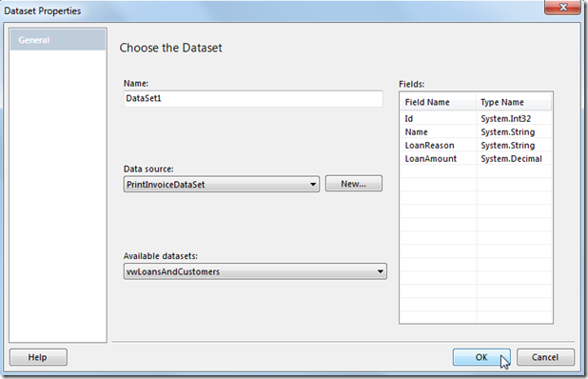Image resolution: width=588 pixels, height=379 pixels.
Task: Select the General tab in sidebar
Action: click(x=58, y=40)
